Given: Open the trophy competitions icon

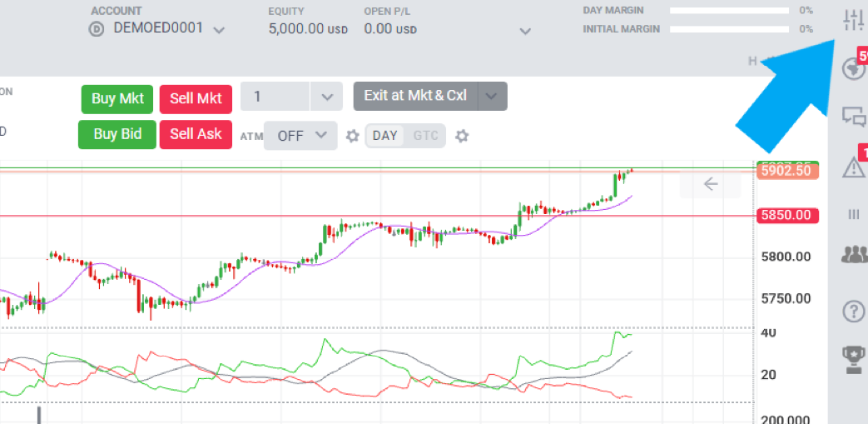Looking at the screenshot, I should (853, 359).
